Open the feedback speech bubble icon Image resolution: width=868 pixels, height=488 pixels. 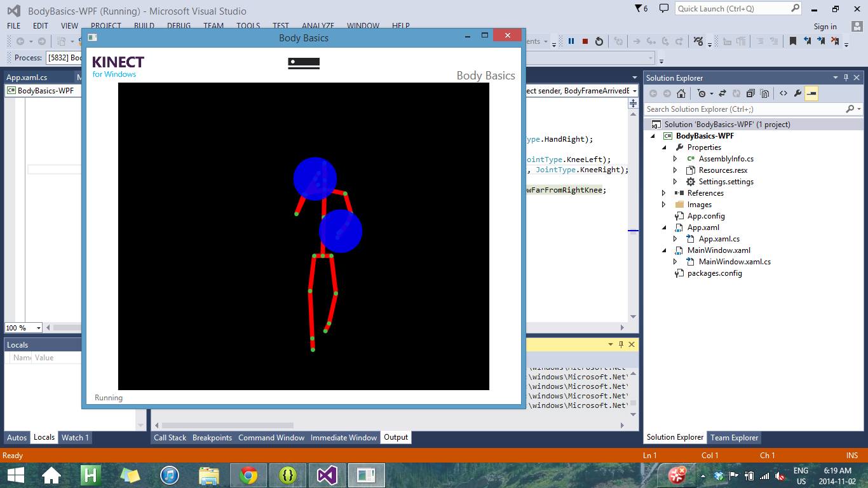[x=664, y=8]
